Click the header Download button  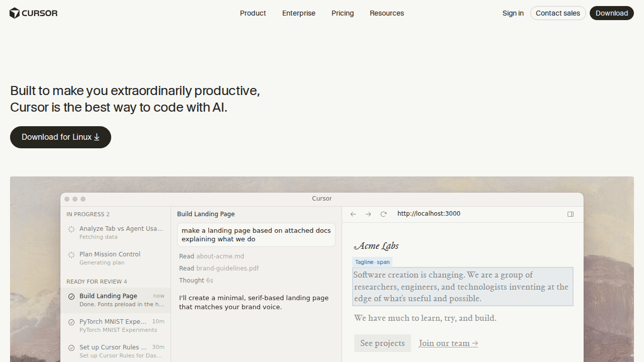point(611,13)
